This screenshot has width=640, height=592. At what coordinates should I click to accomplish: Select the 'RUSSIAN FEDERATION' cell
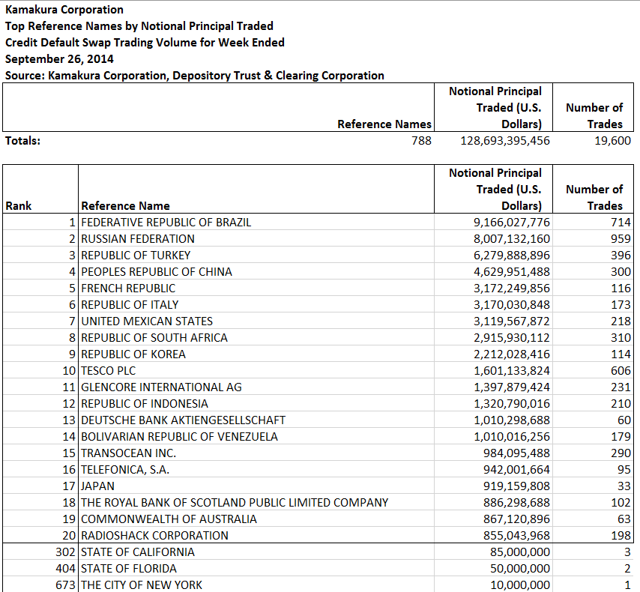(256, 239)
